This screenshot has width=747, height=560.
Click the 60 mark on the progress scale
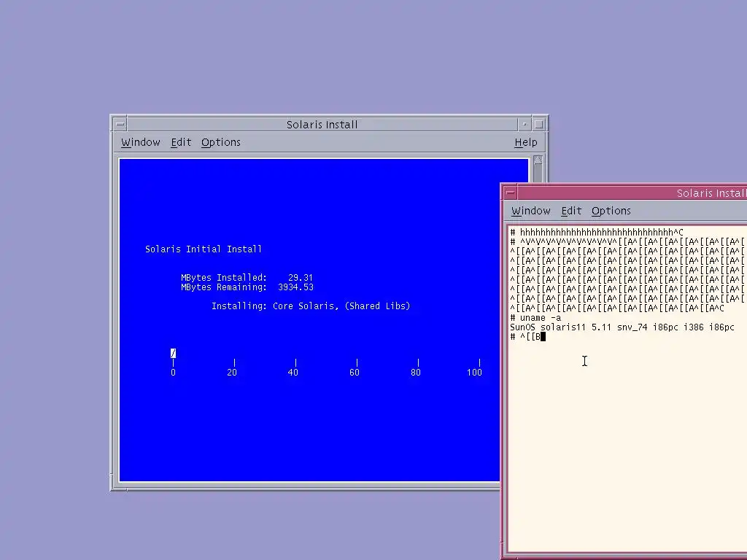point(355,373)
